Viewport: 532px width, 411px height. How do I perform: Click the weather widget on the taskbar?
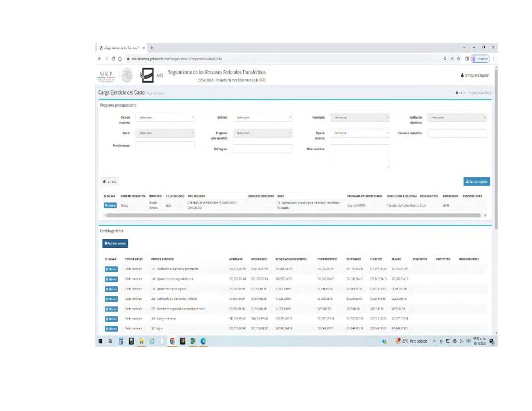(x=411, y=341)
